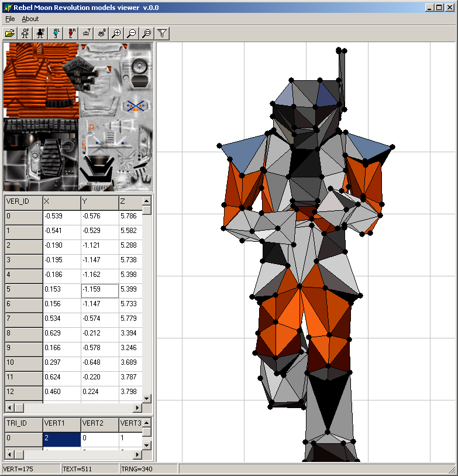Click the X column header in vertex table
This screenshot has width=458, height=476.
click(62, 203)
